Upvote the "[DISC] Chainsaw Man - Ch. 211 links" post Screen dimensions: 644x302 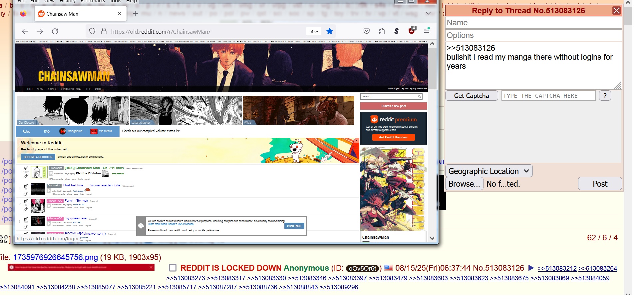click(x=26, y=168)
